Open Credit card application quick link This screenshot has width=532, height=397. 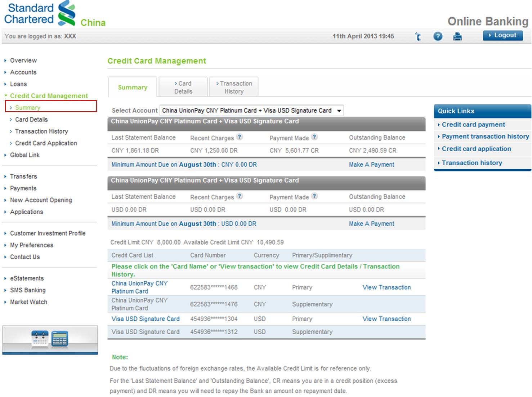[x=476, y=149]
